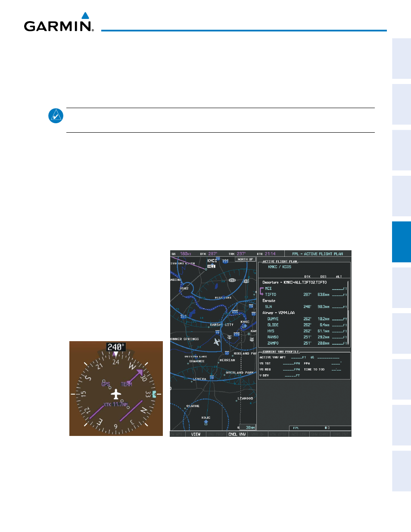411x532 pixels.
Task: Click the KMKC / KCOS flight plan name
Action: click(280, 267)
